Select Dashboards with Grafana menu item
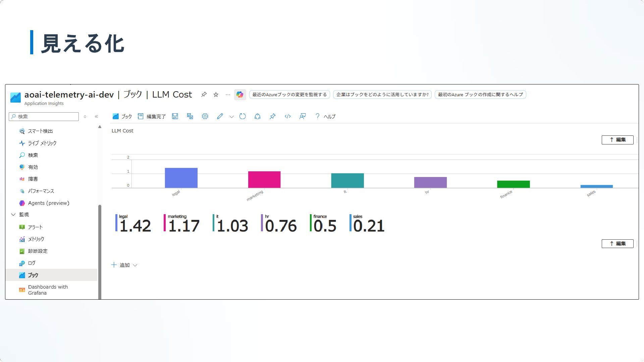Screen dimensions: 644x362 [48, 290]
